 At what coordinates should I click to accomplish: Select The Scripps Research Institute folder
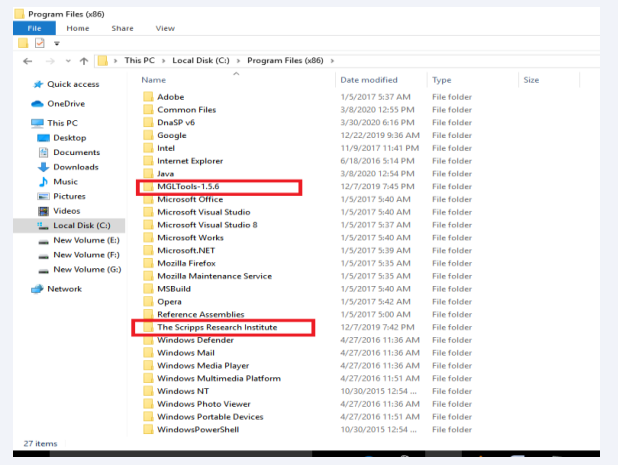click(217, 327)
